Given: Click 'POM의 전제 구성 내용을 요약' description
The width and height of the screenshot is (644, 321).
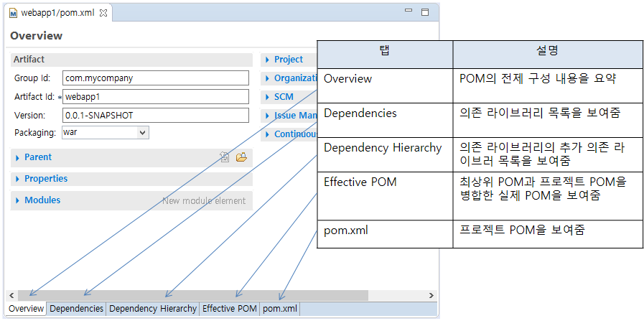Looking at the screenshot, I should tap(538, 79).
